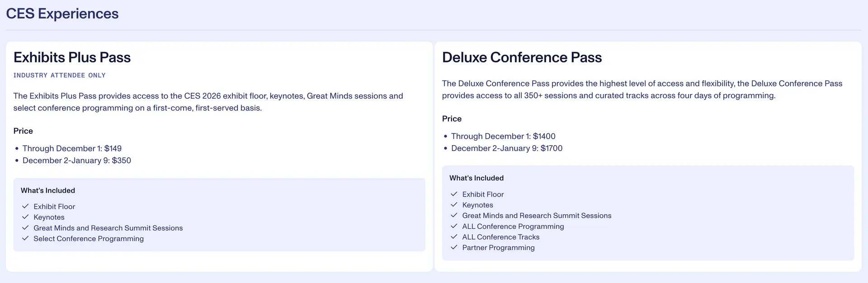Click Great Minds checkmark in Exhibits Plus Pass
This screenshot has width=868, height=283.
point(25,228)
